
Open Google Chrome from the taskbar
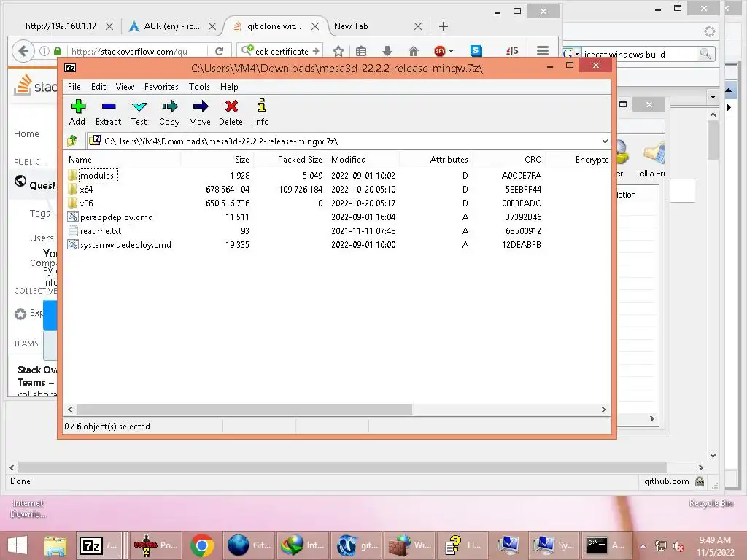point(202,545)
